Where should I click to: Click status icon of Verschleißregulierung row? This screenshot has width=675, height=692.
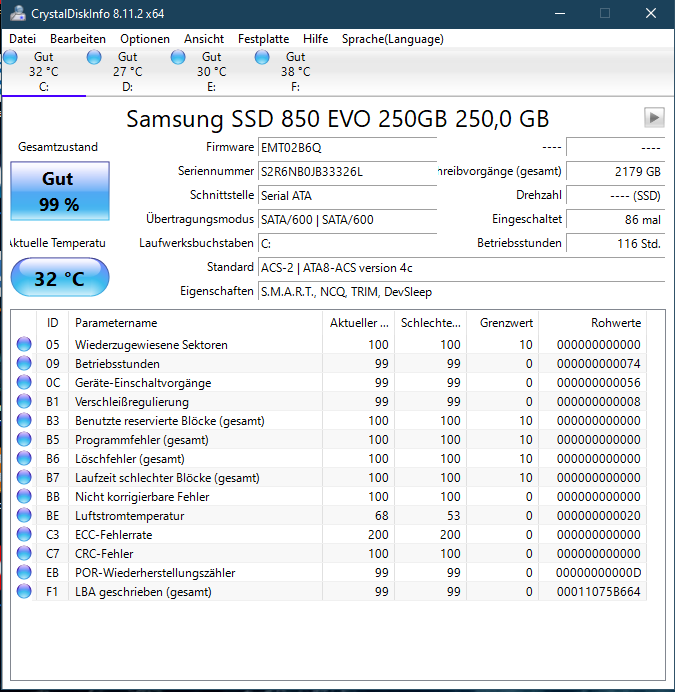24,401
